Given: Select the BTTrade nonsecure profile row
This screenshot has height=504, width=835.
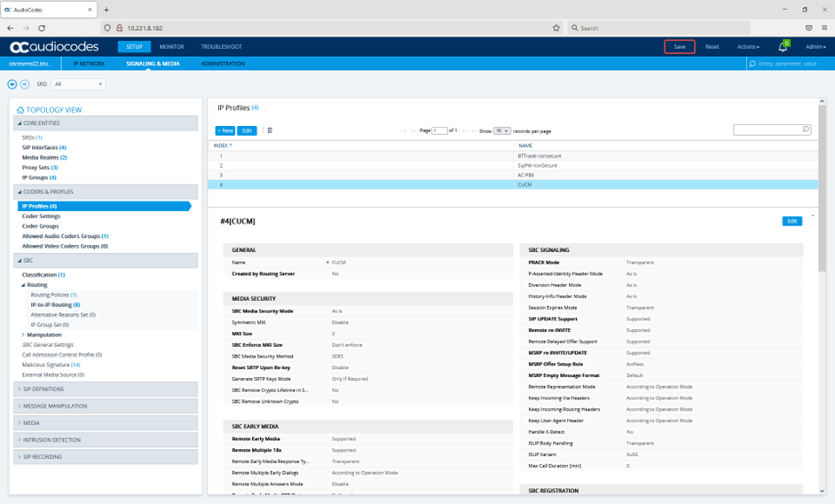Looking at the screenshot, I should point(513,156).
